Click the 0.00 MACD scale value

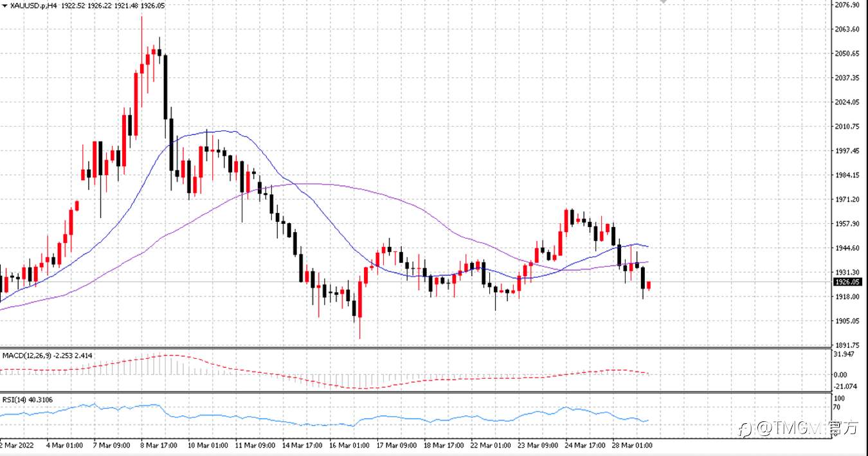click(840, 374)
